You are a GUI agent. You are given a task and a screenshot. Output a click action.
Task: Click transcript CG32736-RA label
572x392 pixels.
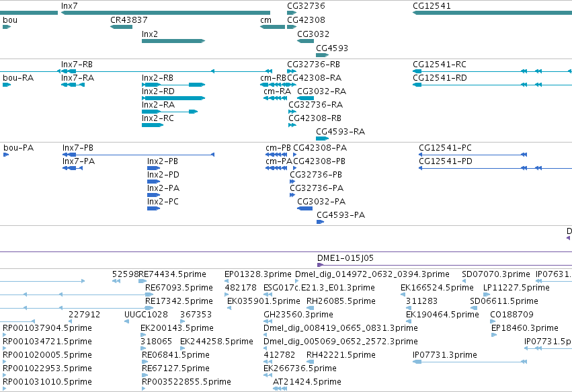point(315,105)
